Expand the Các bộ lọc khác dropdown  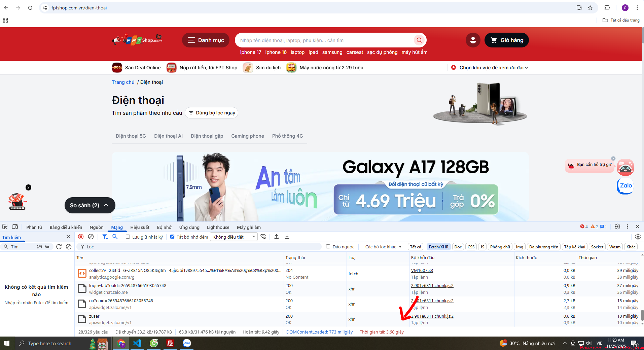tap(383, 247)
